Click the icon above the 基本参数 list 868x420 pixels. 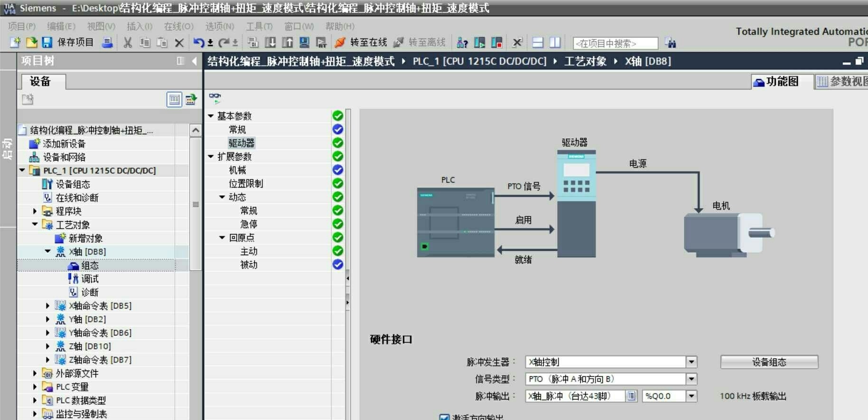(x=215, y=98)
